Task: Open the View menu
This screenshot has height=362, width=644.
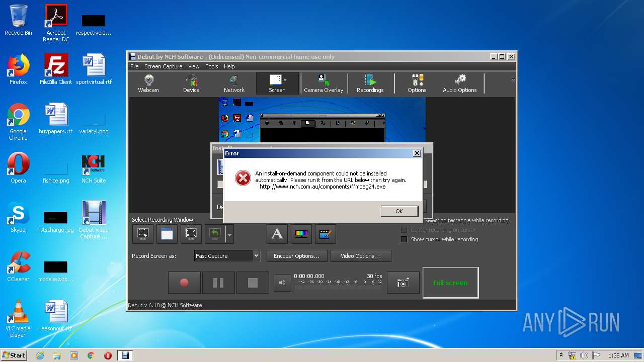Action: (194, 66)
